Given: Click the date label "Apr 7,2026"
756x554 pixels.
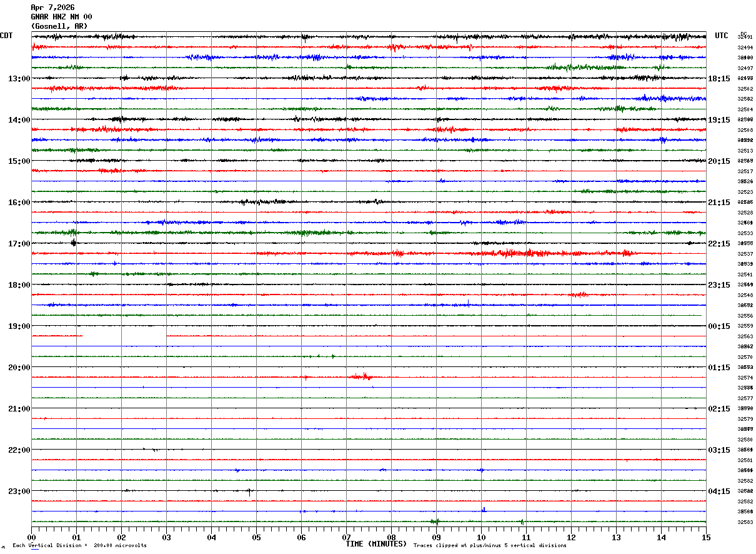Looking at the screenshot, I should click(x=52, y=8).
